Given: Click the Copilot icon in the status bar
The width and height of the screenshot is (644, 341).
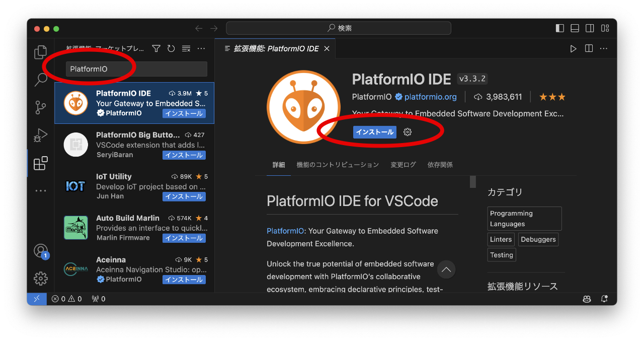Looking at the screenshot, I should click(x=587, y=299).
